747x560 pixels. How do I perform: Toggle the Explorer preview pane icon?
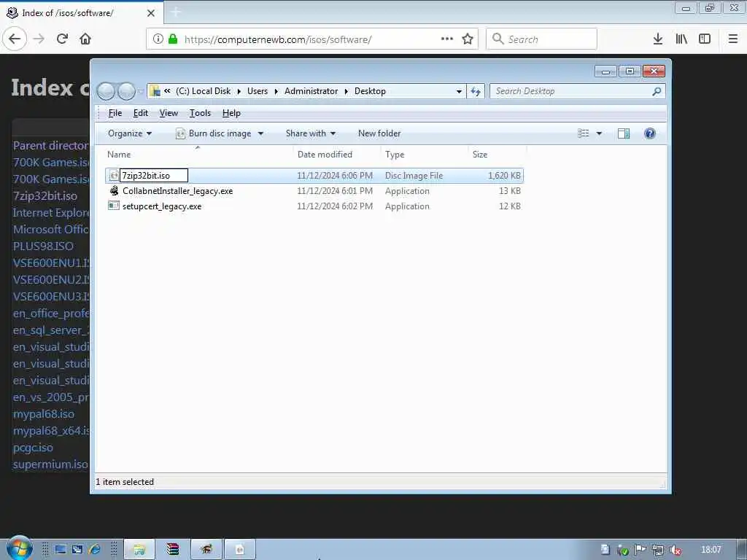coord(624,133)
